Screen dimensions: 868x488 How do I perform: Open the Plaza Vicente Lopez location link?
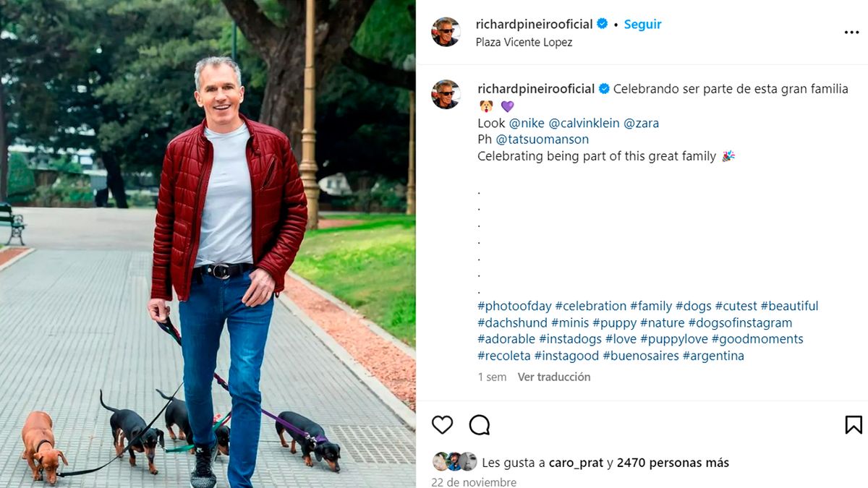(524, 42)
